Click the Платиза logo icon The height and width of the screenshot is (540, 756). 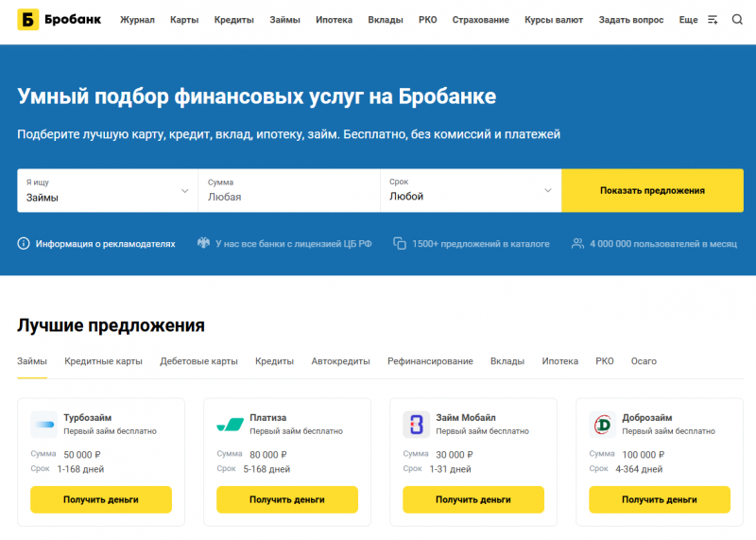[230, 424]
